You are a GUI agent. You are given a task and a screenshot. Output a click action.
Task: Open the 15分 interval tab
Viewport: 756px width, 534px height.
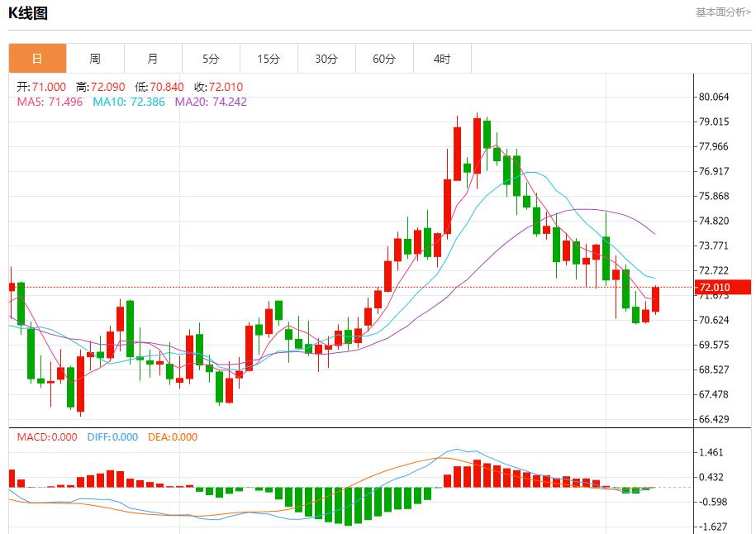coord(269,59)
